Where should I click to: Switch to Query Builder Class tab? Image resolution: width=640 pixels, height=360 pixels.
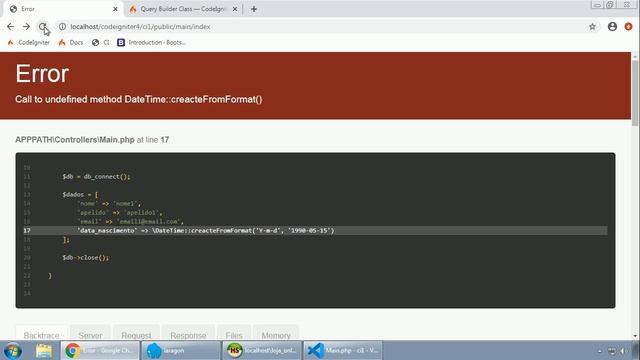[183, 9]
